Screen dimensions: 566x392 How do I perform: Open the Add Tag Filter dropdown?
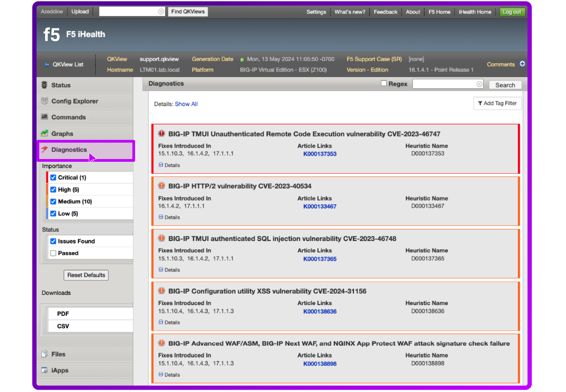click(497, 103)
